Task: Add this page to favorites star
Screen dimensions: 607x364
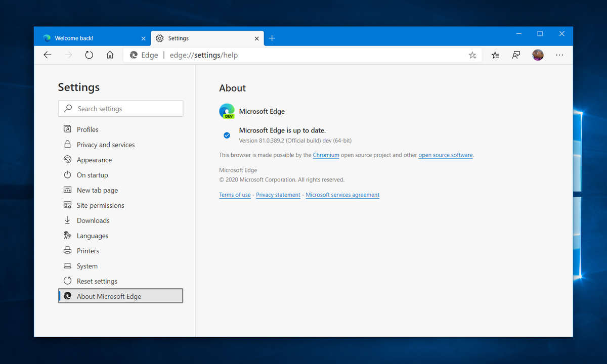Action: click(x=472, y=55)
